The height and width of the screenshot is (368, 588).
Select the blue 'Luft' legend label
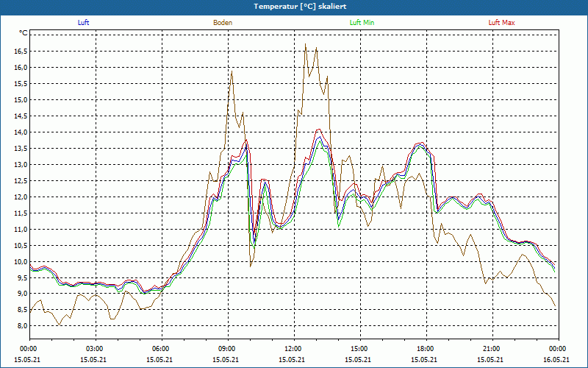pyautogui.click(x=83, y=23)
